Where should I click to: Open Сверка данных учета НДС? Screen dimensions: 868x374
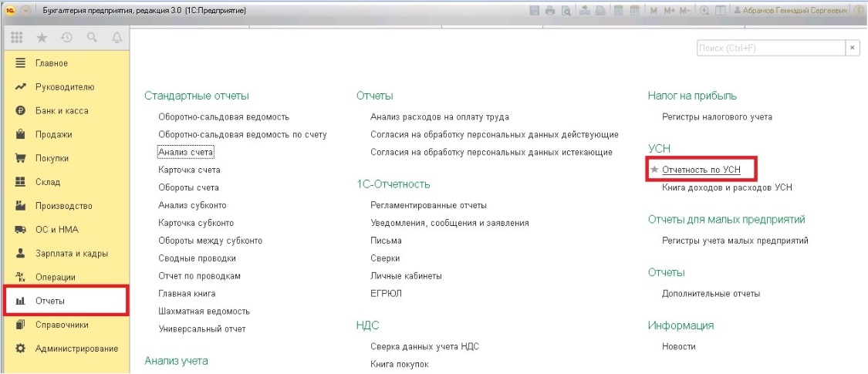coord(424,347)
